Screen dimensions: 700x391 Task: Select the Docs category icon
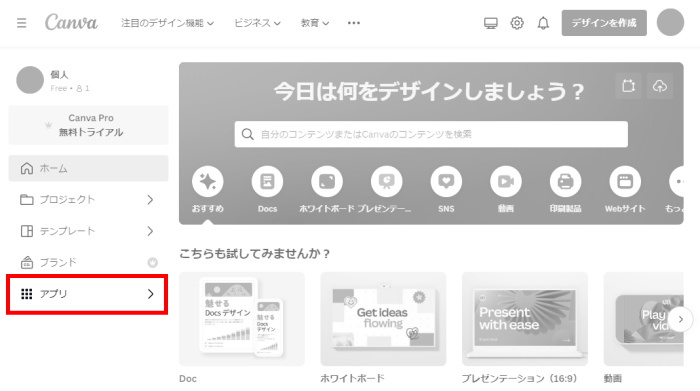point(267,181)
